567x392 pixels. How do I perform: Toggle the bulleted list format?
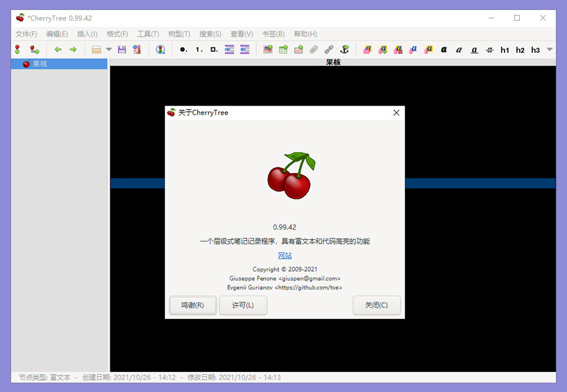pos(183,50)
